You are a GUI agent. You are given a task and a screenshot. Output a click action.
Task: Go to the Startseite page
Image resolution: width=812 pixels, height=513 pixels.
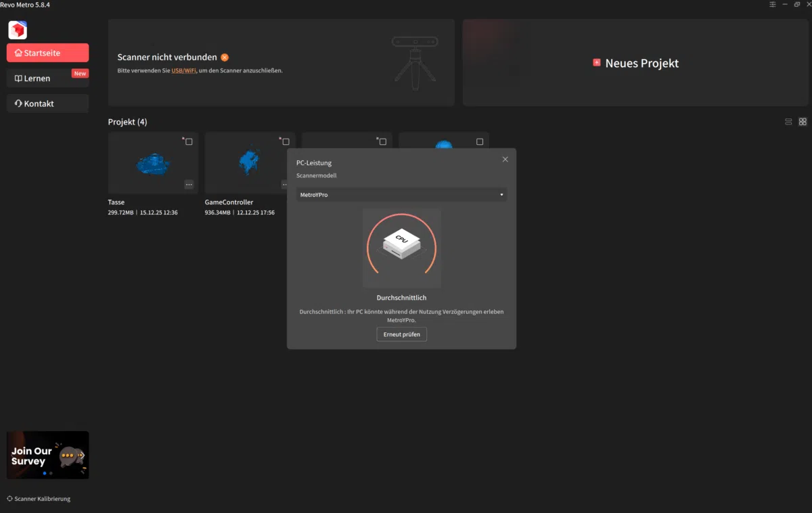click(47, 52)
